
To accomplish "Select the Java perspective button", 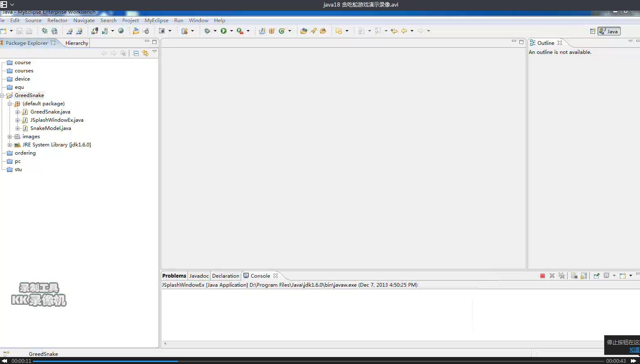I will pos(609,31).
